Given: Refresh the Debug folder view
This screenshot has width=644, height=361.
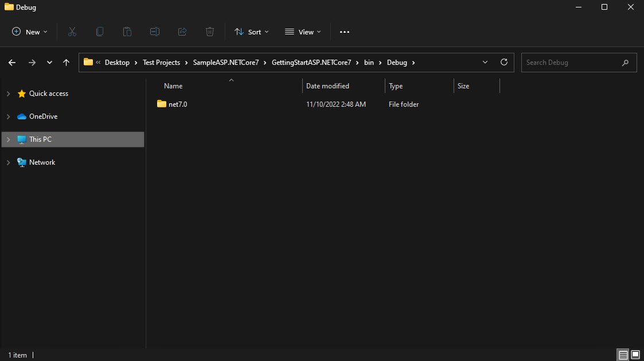Looking at the screenshot, I should tap(504, 62).
